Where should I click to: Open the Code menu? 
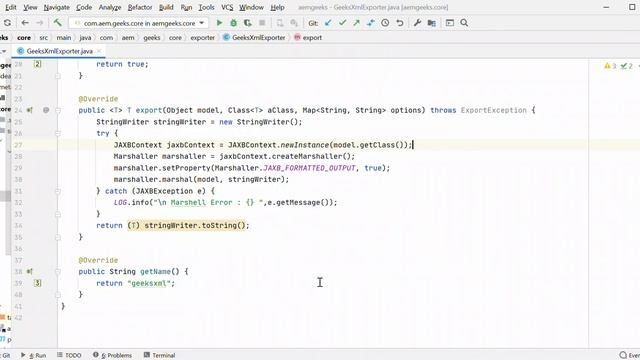(x=84, y=7)
